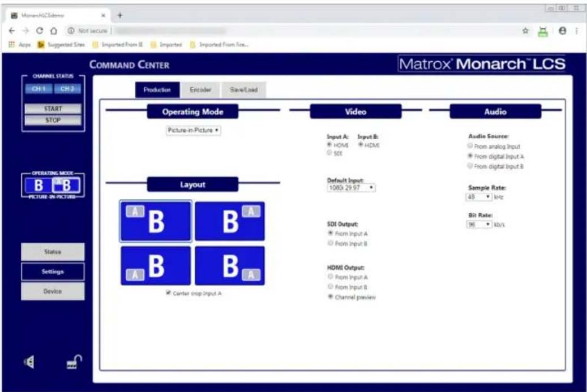Go back using the browser back arrow
Screen dimensions: 587x392
click(12, 31)
